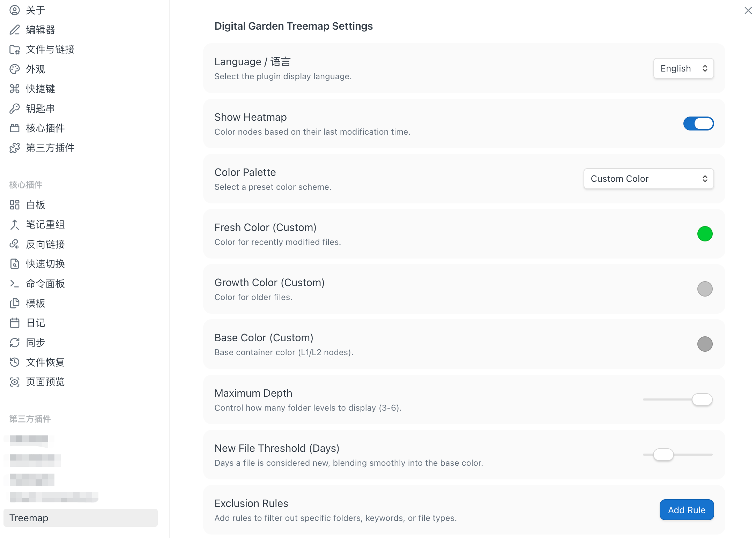Image resolution: width=756 pixels, height=538 pixels.
Task: Open 编辑器 settings tab
Action: pos(81,30)
